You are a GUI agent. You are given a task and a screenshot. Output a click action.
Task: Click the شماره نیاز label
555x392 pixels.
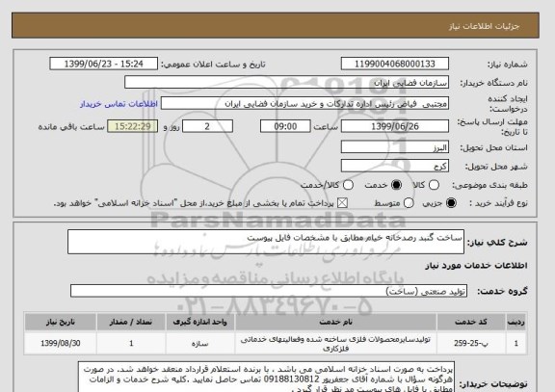coord(507,65)
